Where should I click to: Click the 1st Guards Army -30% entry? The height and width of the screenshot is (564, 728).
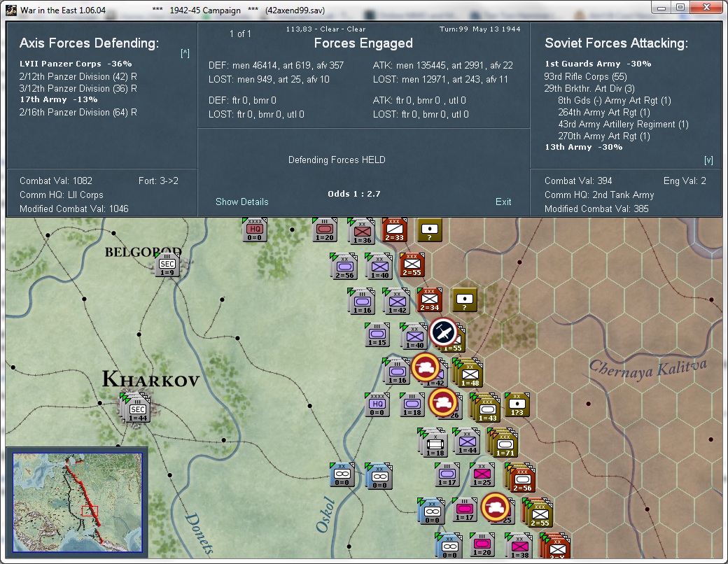tap(598, 64)
